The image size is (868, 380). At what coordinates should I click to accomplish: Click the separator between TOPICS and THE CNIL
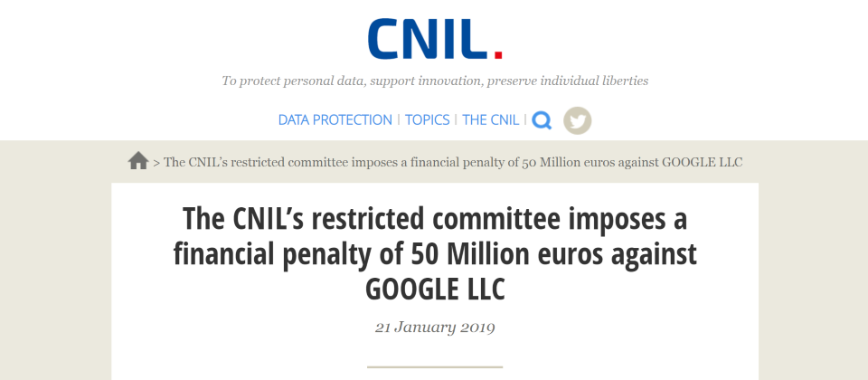(456, 120)
